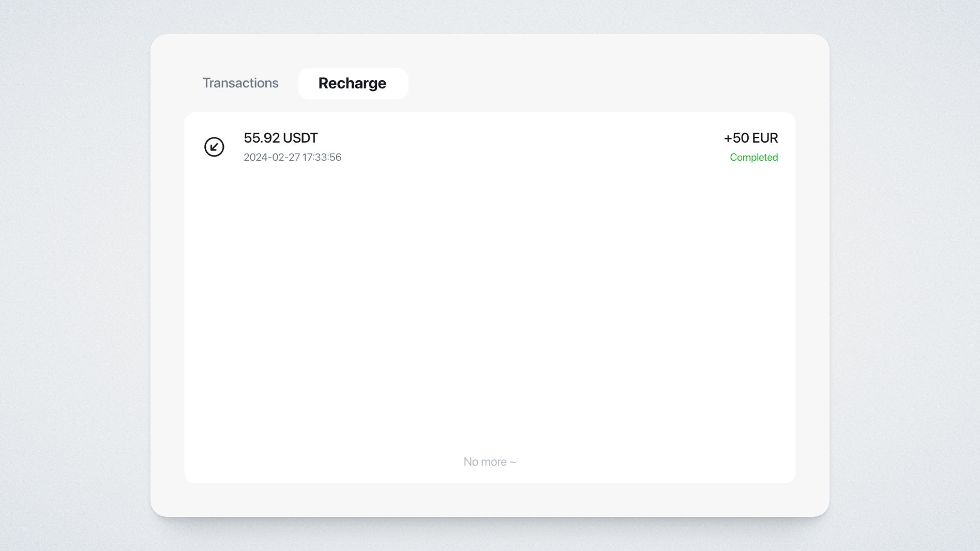Click the gray card margin below the white panel

point(489,500)
